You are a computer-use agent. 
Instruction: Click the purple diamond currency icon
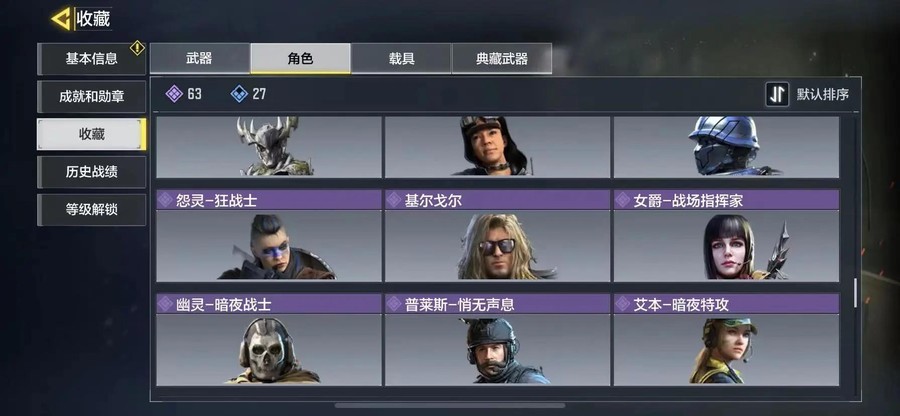[x=174, y=94]
